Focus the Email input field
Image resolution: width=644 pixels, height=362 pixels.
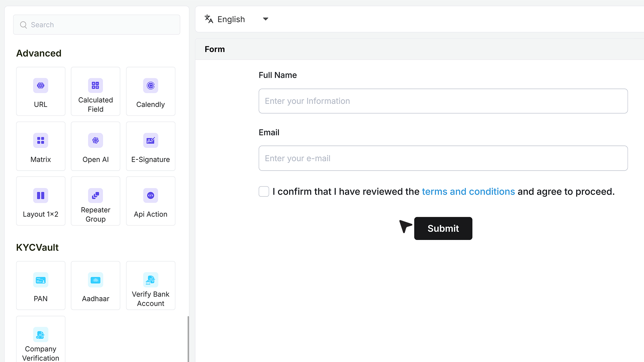click(x=443, y=158)
